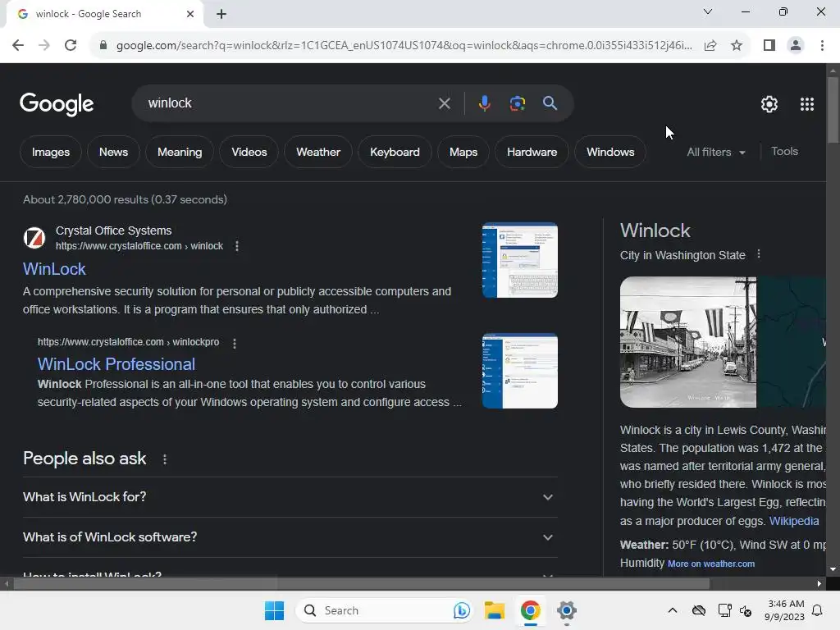Clear the search query with the X icon
Viewport: 840px width, 630px height.
pyautogui.click(x=444, y=103)
